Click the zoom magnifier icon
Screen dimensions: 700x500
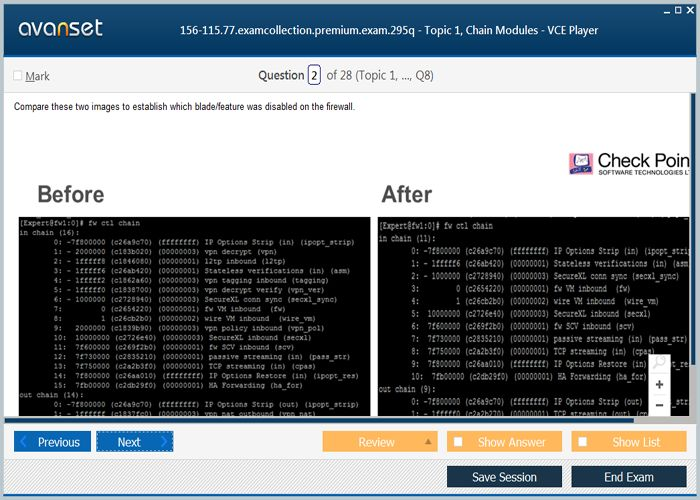click(x=659, y=363)
